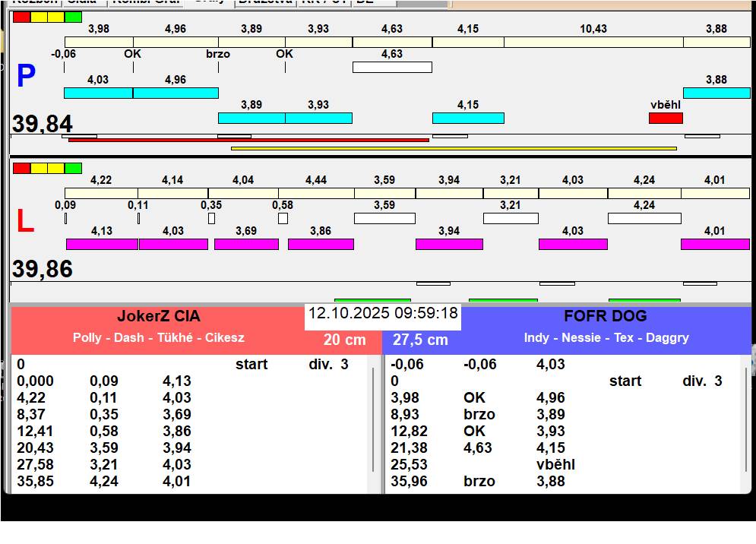
Task: Click the red start light in lane L
Action: click(22, 169)
